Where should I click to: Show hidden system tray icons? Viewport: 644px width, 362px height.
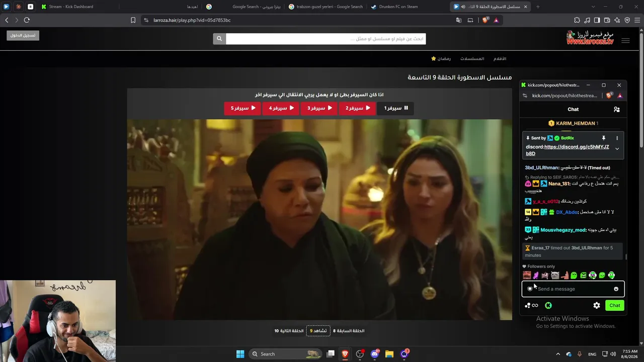(557, 354)
